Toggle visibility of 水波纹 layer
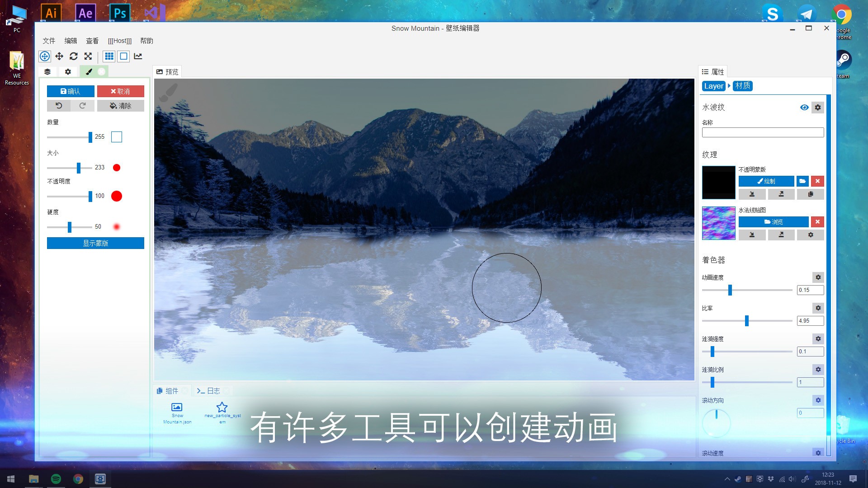 click(805, 107)
